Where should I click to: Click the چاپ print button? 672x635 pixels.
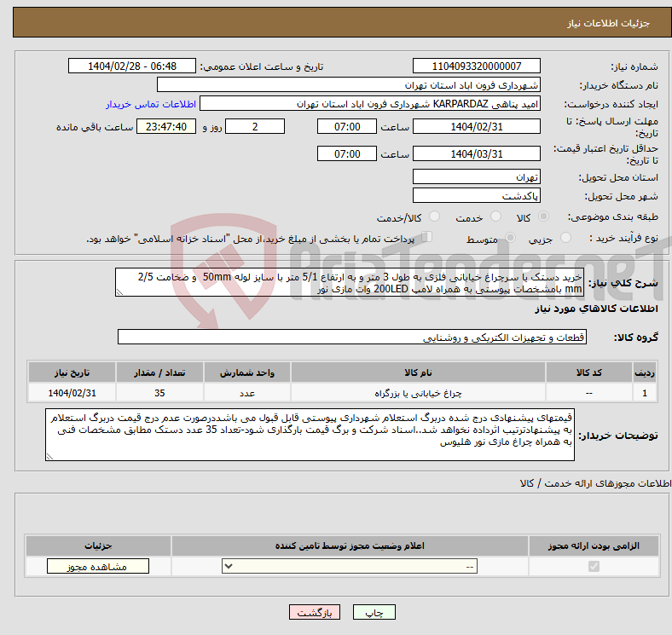point(374,612)
